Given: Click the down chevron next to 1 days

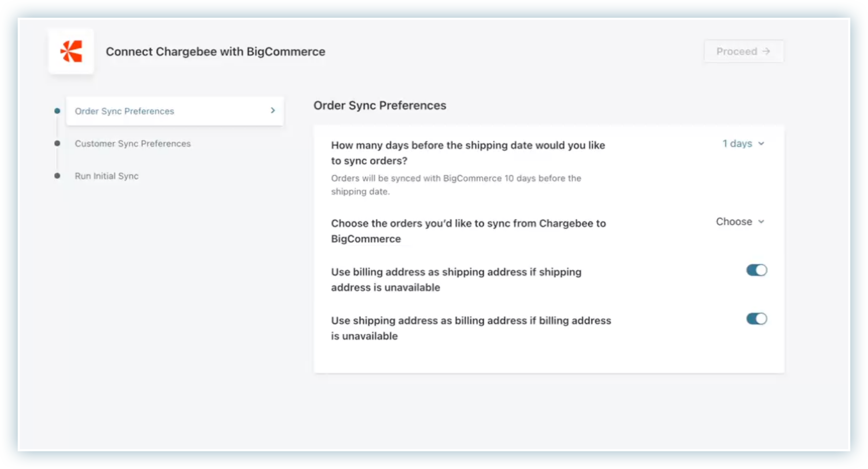Looking at the screenshot, I should [x=761, y=144].
